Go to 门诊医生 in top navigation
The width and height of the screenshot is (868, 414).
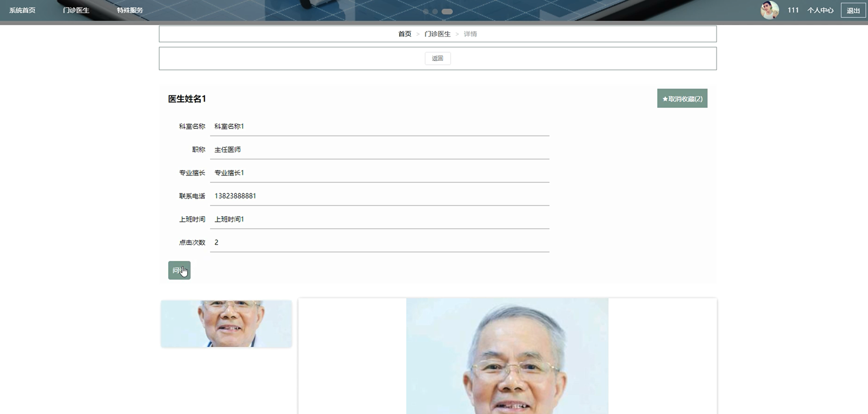pyautogui.click(x=76, y=10)
